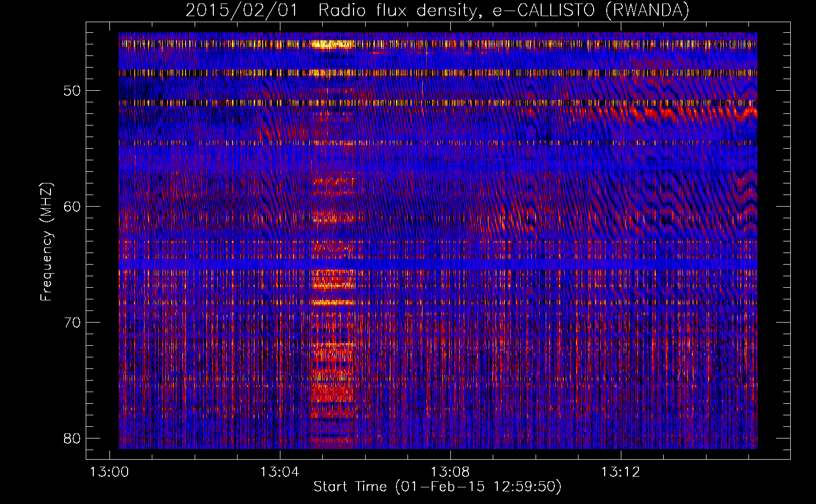Image resolution: width=816 pixels, height=504 pixels.
Task: Click the plot title 'Radio flux density, e-CALLISTO (RWANDA)'
Action: pos(504,10)
